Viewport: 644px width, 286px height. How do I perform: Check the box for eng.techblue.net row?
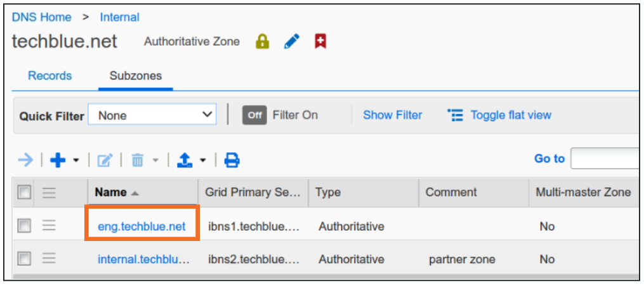(x=24, y=226)
